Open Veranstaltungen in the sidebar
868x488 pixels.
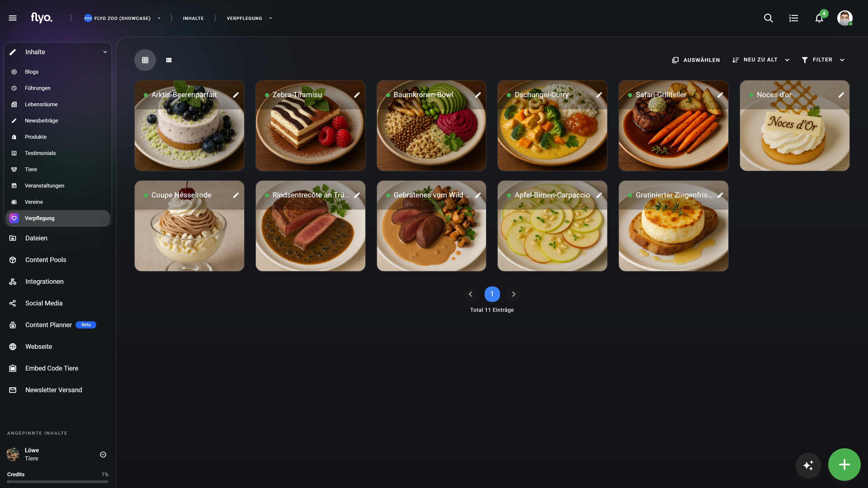pyautogui.click(x=58, y=185)
